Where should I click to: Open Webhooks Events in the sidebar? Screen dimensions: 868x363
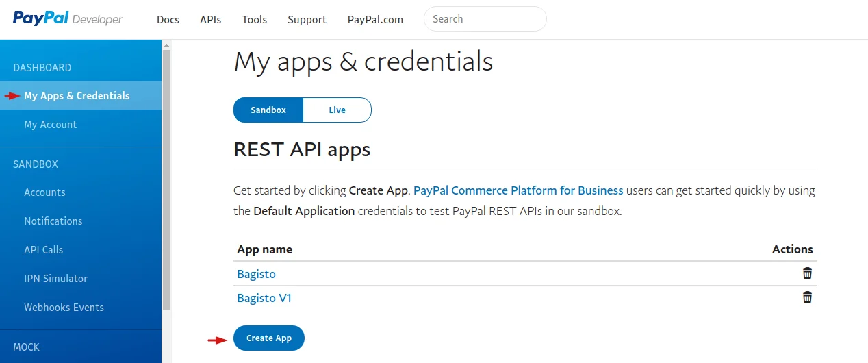(x=64, y=308)
